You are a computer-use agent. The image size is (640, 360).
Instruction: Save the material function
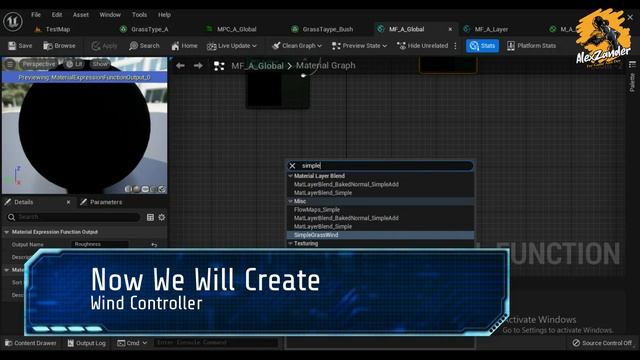(20, 46)
